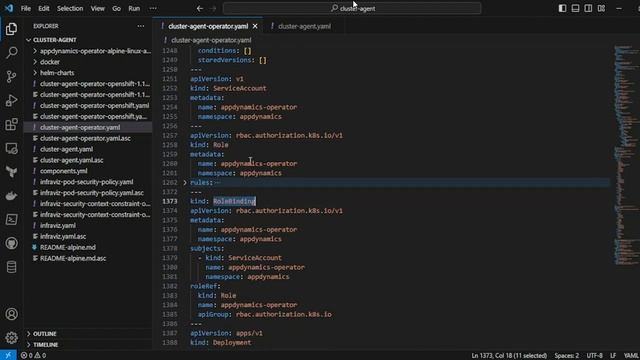The image size is (640, 360).
Task: Expand the docker folder
Action: [35, 62]
